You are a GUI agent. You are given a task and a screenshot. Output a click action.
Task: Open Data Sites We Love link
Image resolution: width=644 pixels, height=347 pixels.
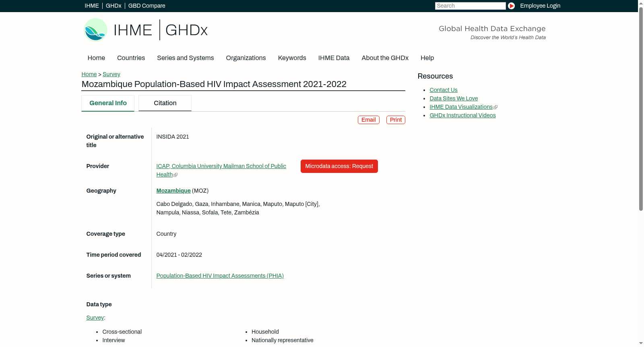pos(454,98)
